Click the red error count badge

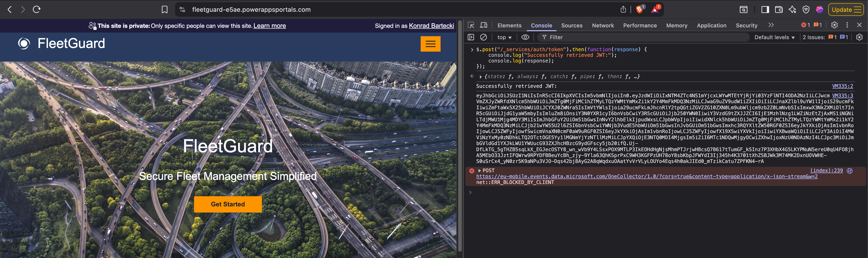click(x=805, y=25)
